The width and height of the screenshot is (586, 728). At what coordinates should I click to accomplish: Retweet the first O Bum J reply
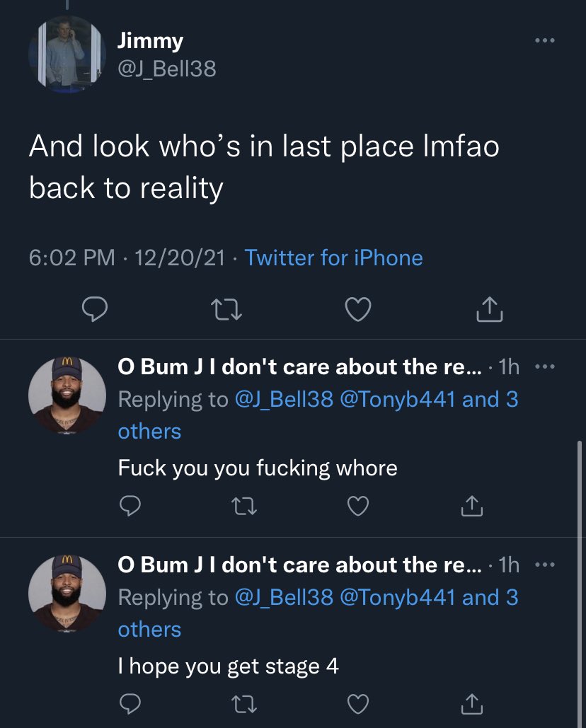click(x=244, y=507)
